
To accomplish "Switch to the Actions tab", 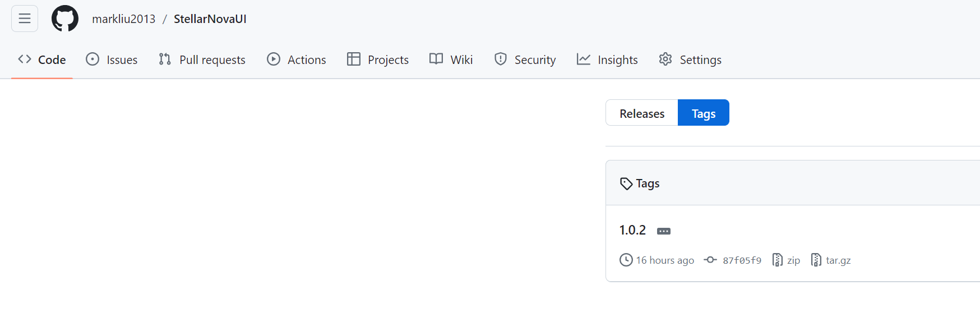I will point(297,59).
